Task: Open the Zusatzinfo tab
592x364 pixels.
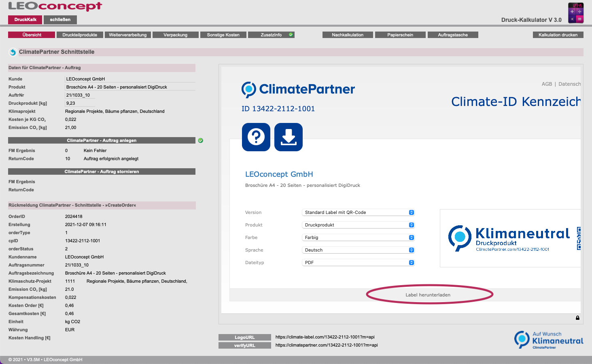Action: 271,35
